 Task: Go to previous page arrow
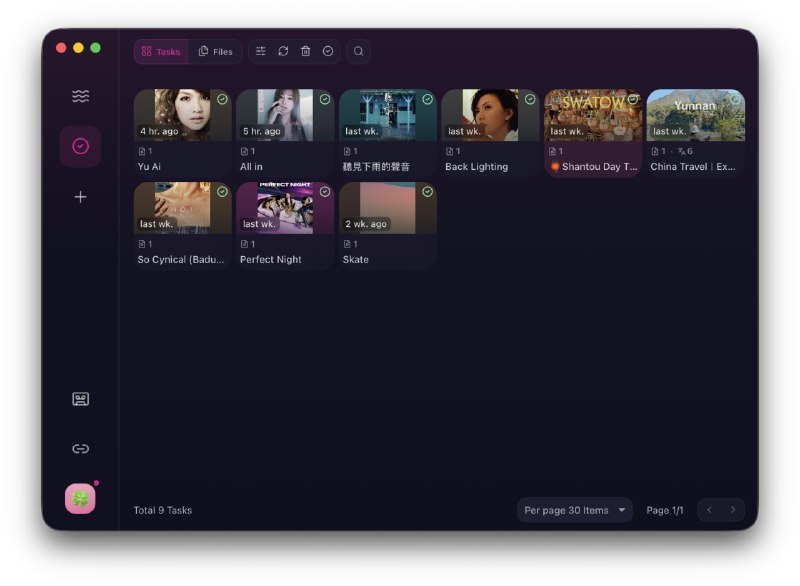click(709, 509)
